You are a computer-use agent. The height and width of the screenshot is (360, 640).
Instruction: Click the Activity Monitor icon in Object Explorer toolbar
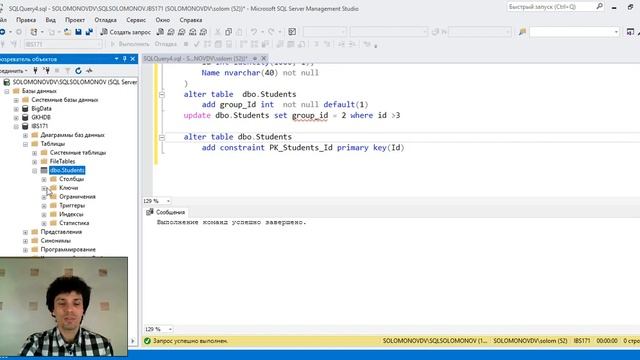89,71
